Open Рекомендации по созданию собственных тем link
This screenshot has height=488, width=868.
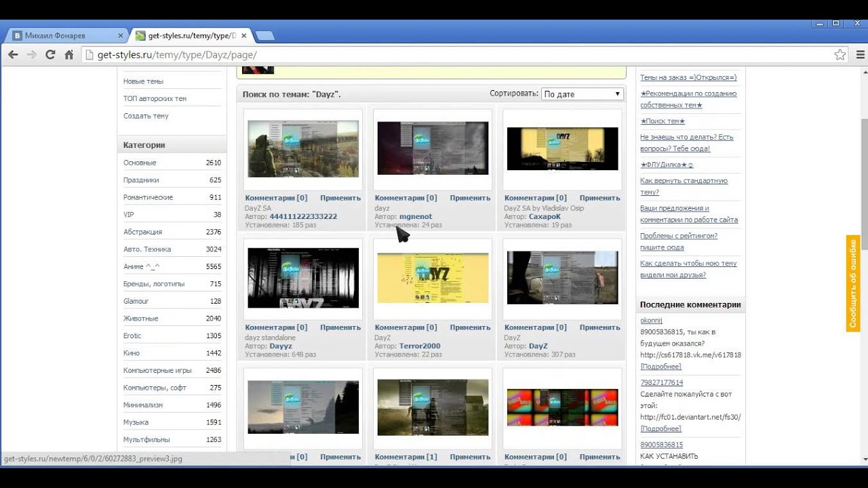688,99
